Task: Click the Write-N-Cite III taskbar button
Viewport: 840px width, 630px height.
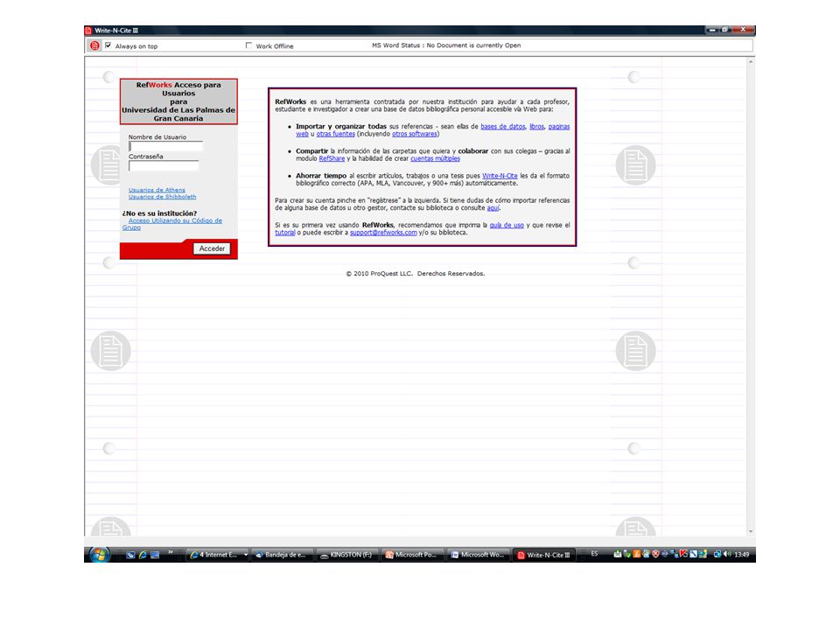Action: (x=544, y=555)
